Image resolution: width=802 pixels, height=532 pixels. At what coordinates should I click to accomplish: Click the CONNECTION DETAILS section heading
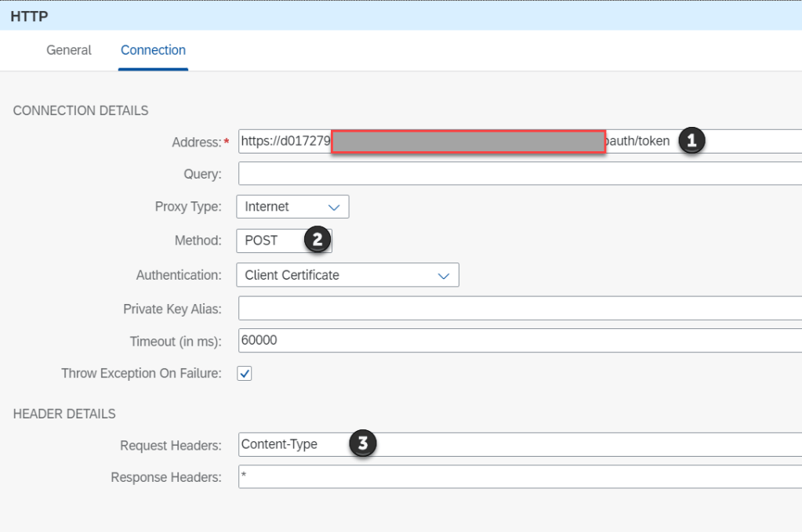click(x=81, y=110)
